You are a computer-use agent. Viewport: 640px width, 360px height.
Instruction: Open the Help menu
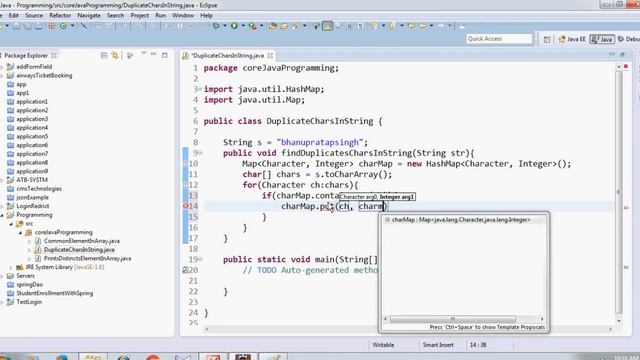click(207, 16)
